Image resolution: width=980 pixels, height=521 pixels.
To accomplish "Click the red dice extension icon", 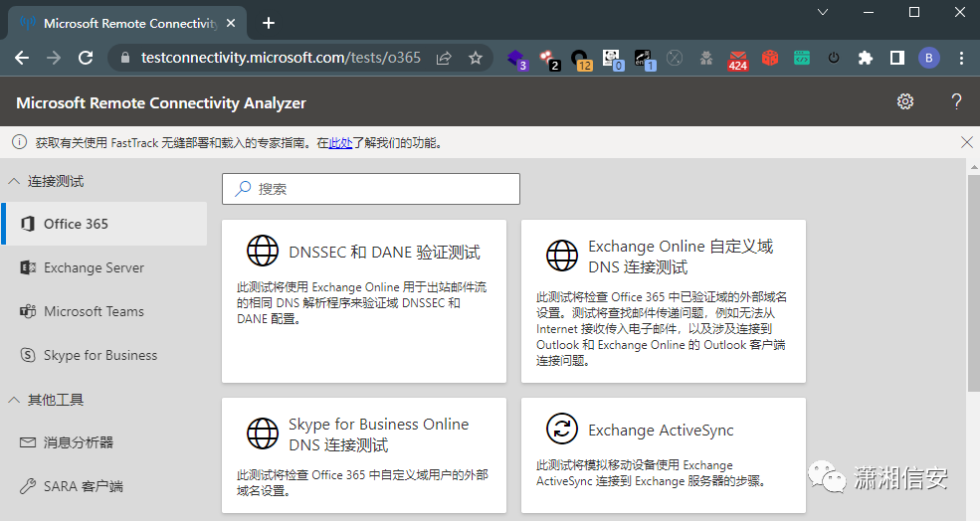I will 770,58.
